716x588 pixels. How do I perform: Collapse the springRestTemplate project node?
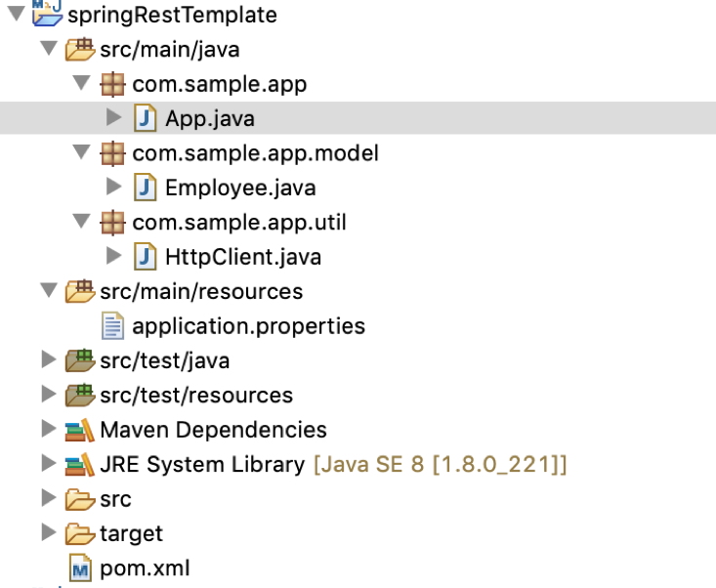click(x=14, y=15)
